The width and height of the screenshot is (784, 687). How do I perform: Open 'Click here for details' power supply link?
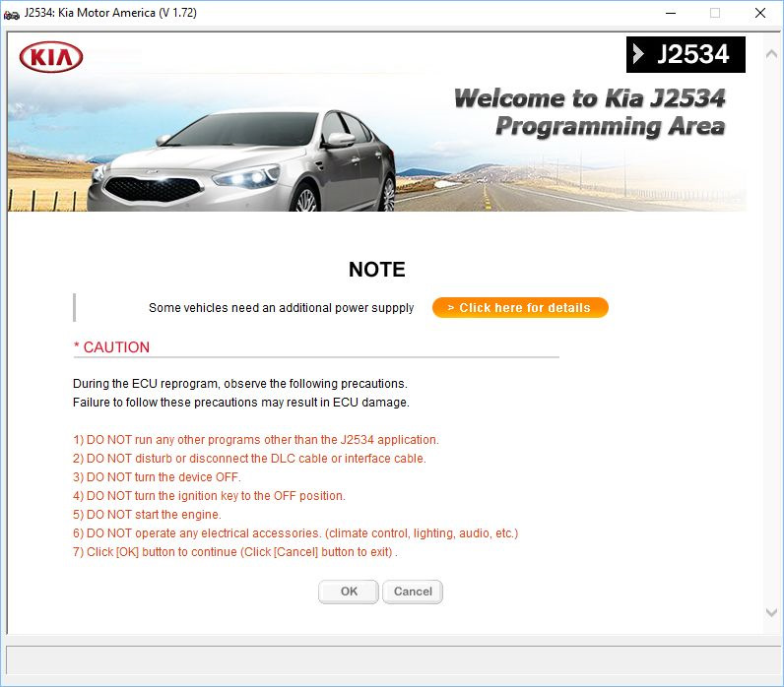(x=520, y=307)
